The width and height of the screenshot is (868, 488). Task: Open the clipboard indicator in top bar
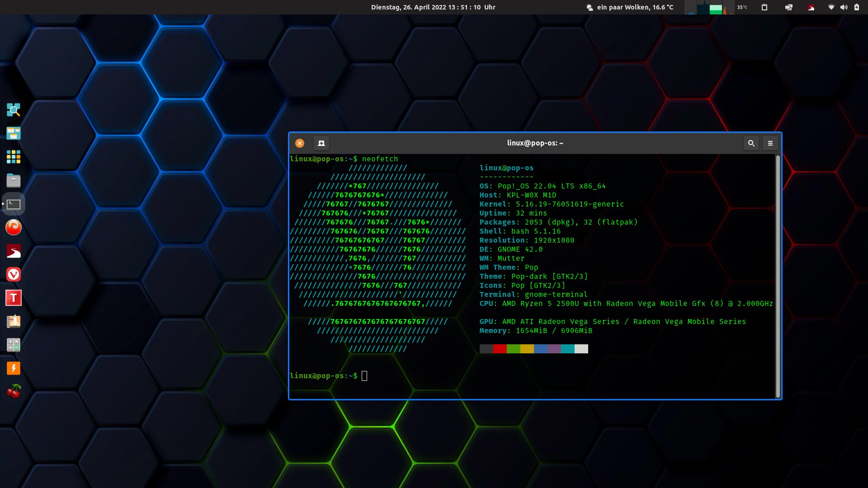coord(764,7)
